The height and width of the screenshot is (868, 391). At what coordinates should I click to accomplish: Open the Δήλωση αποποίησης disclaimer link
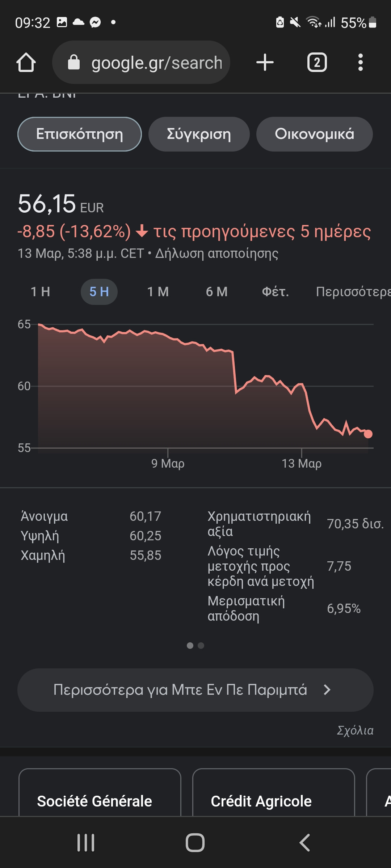pyautogui.click(x=217, y=254)
